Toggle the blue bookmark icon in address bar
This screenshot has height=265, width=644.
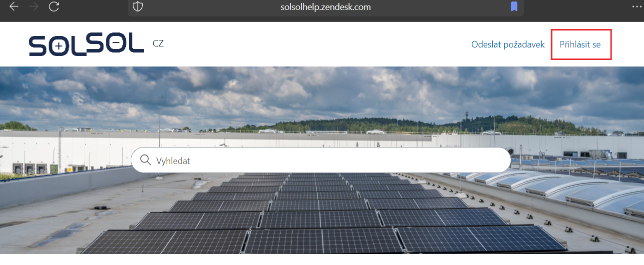coord(514,6)
